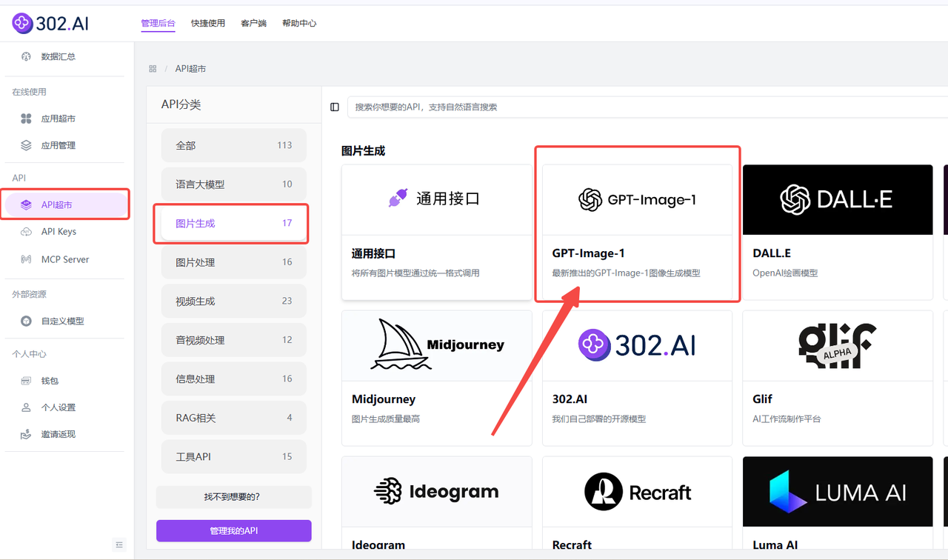The width and height of the screenshot is (948, 560).
Task: Click the API超市 breadcrumb text
Action: [190, 68]
